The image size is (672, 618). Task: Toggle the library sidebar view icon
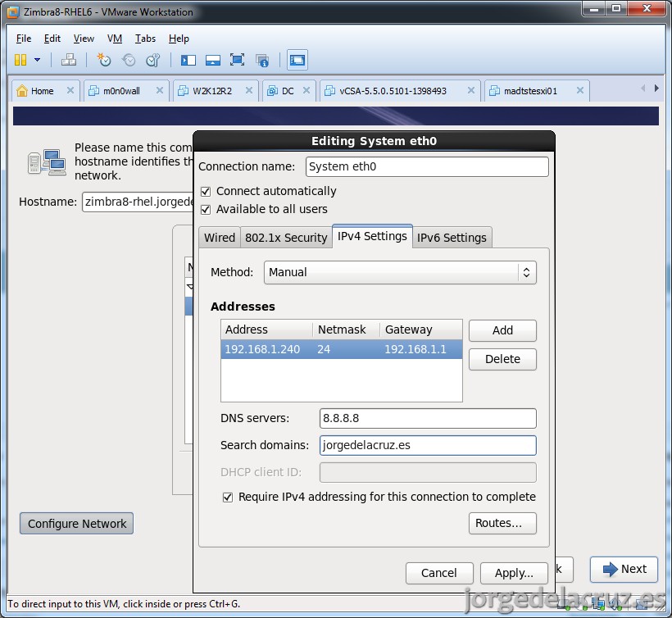click(x=188, y=60)
